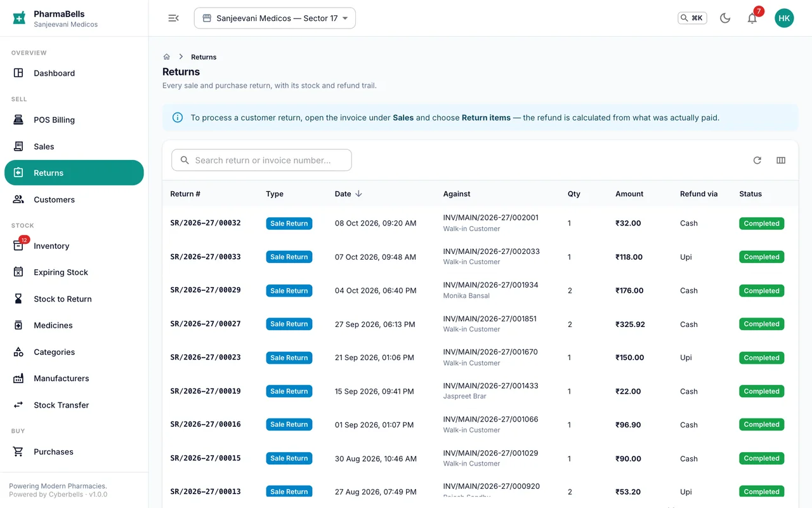812x508 pixels.
Task: Click invoice INV/MAIN/2026-27/001934
Action: click(x=490, y=285)
